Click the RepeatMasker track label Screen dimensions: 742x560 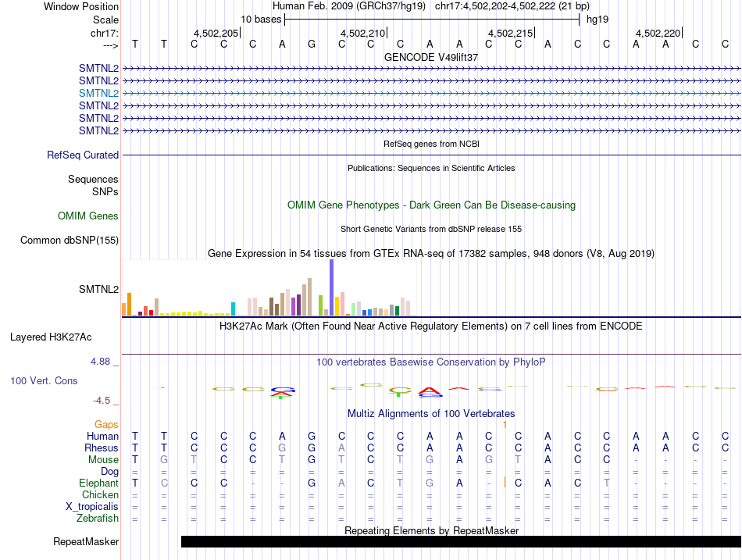(x=86, y=541)
